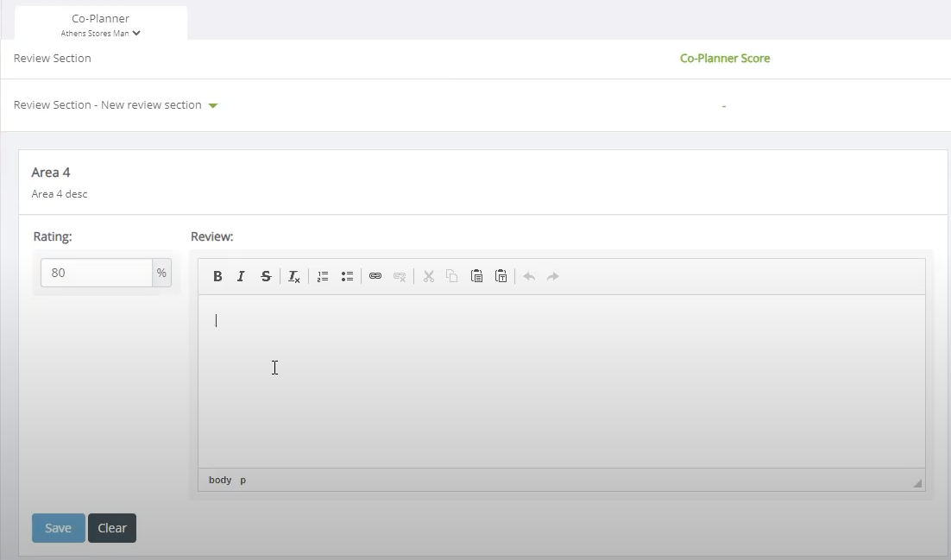Click the Rating: label
This screenshot has width=951, height=560.
click(x=53, y=236)
